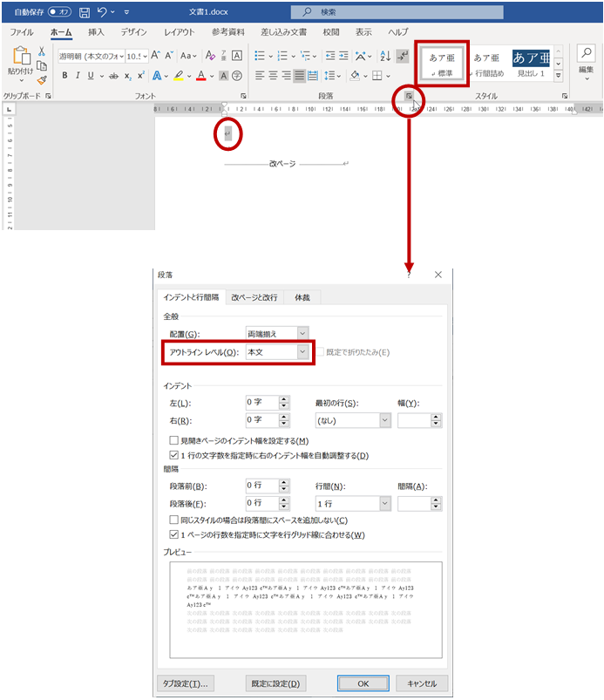Open the 行間 line spacing dropdown

[383, 503]
